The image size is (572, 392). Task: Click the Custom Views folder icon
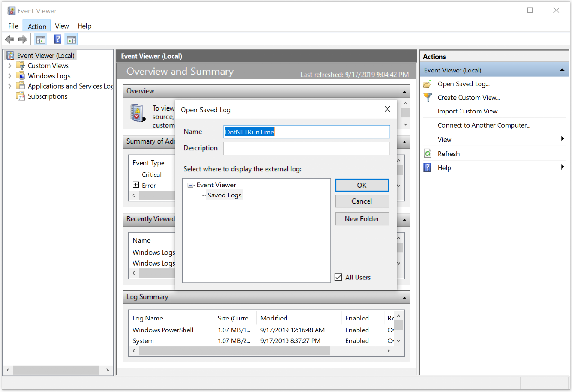pos(20,65)
